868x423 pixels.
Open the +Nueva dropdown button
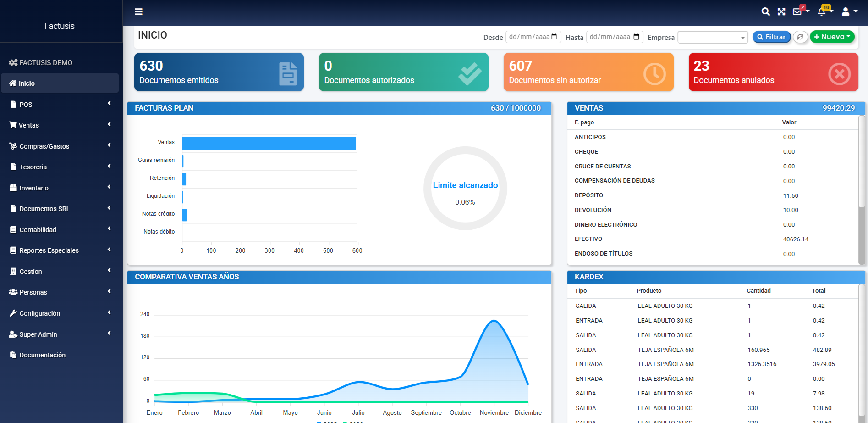pos(832,37)
